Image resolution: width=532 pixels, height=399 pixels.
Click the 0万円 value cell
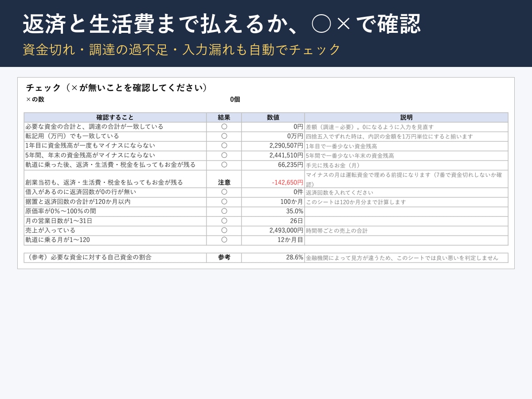pyautogui.click(x=273, y=137)
